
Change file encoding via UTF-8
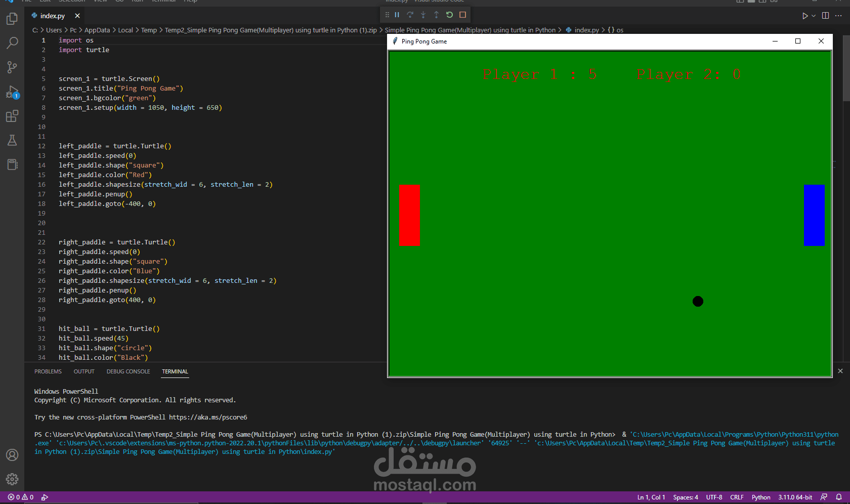714,497
